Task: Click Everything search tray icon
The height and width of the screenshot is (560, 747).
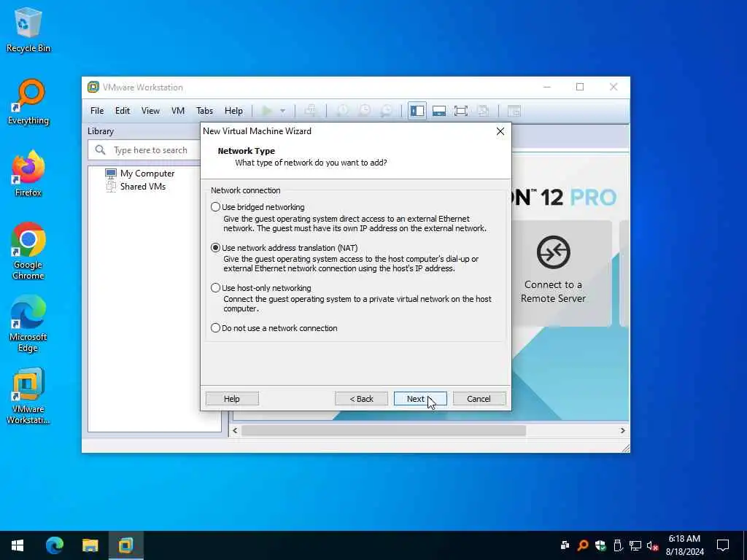Action: 583,545
